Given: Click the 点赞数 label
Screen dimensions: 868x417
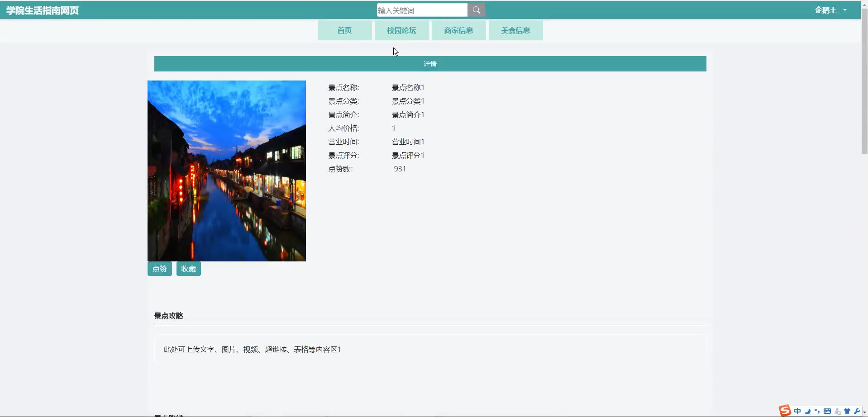Looking at the screenshot, I should [340, 169].
